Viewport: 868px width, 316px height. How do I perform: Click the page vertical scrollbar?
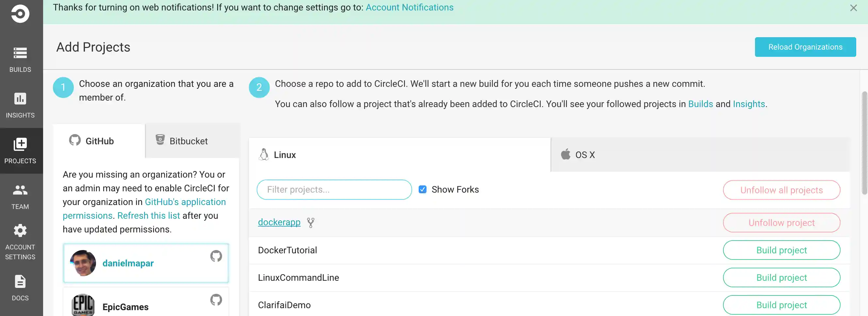pyautogui.click(x=864, y=143)
